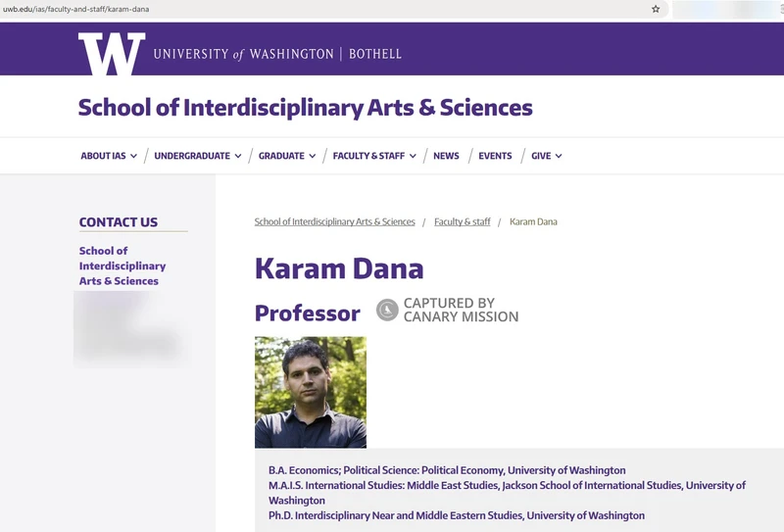Click the Karam Dana page title
The height and width of the screenshot is (532, 784).
[x=339, y=268]
